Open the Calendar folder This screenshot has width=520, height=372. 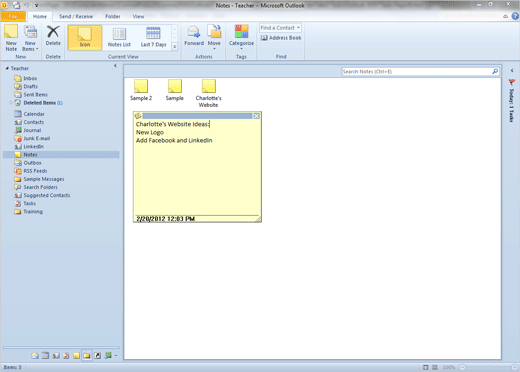(x=34, y=114)
